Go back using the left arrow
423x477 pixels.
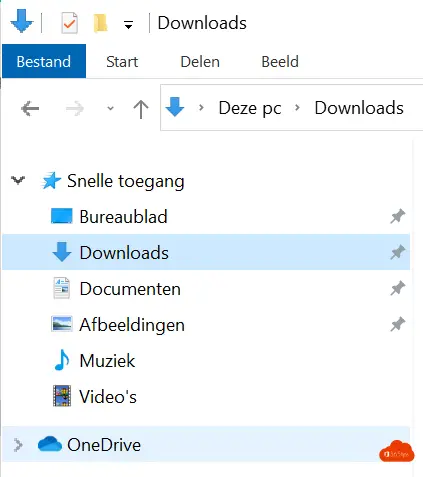click(x=30, y=108)
